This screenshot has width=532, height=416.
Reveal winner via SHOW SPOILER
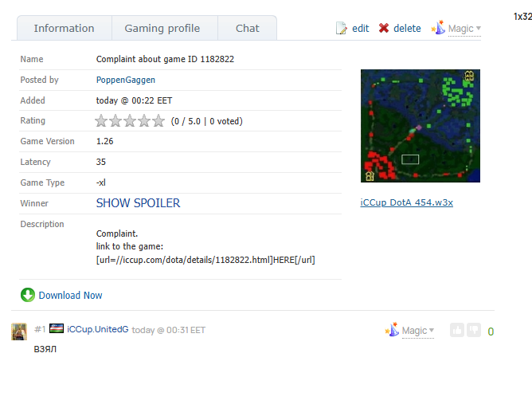click(x=138, y=203)
